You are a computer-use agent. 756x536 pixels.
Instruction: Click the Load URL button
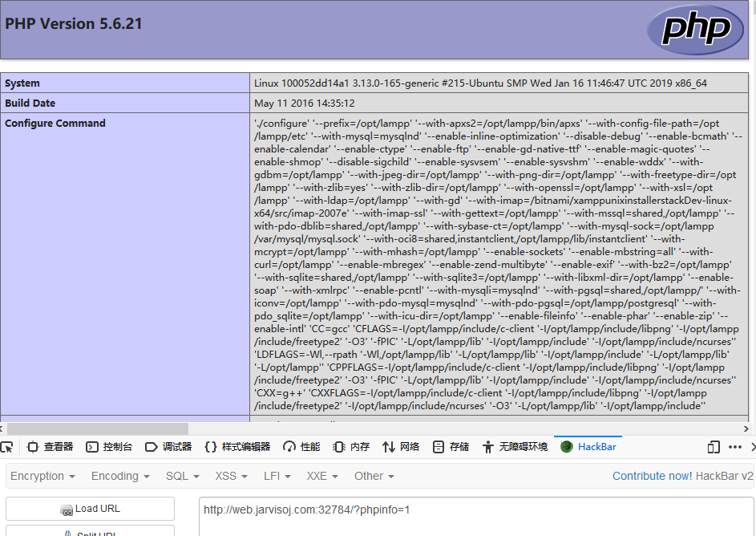pyautogui.click(x=90, y=509)
